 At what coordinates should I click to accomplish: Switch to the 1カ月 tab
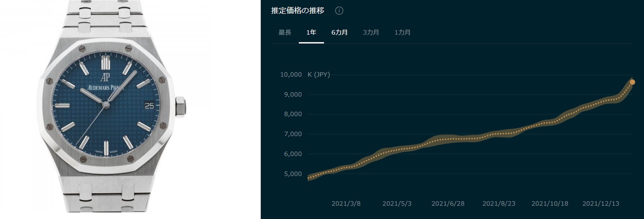point(402,32)
